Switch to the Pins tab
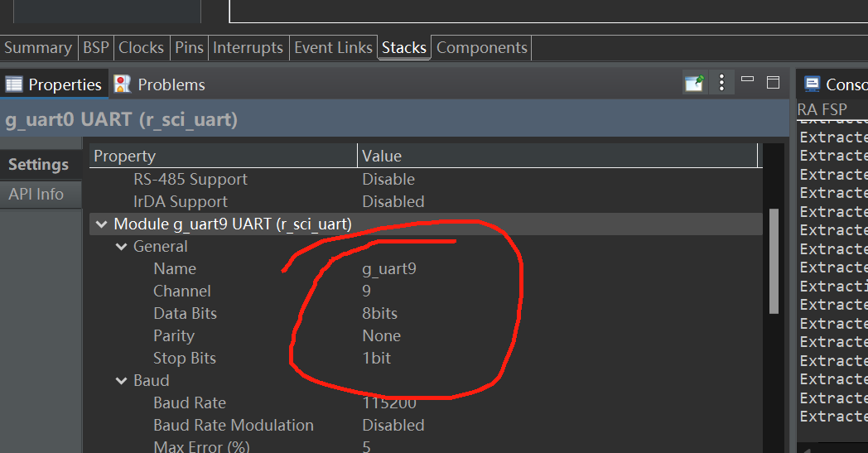 (x=190, y=48)
